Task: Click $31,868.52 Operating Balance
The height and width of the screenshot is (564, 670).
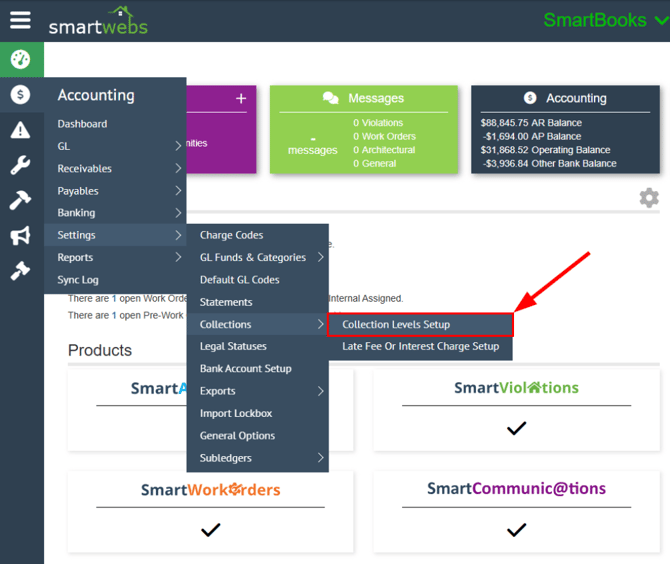Action: pyautogui.click(x=545, y=150)
